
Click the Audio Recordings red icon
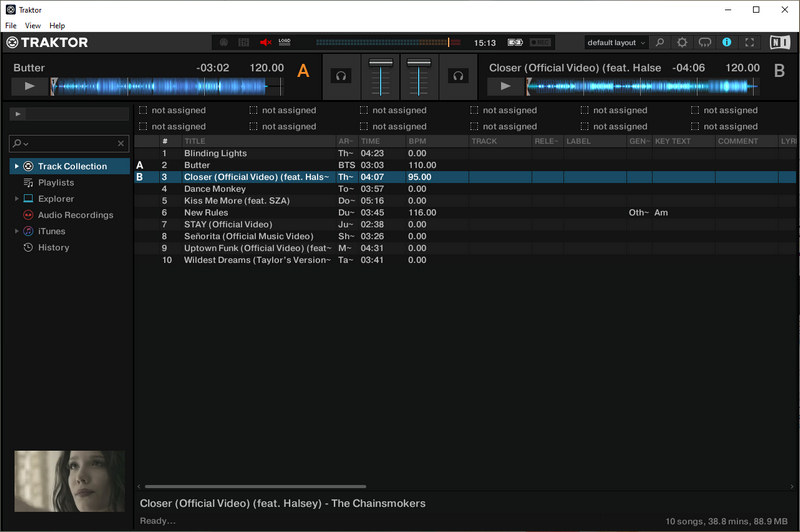point(29,215)
